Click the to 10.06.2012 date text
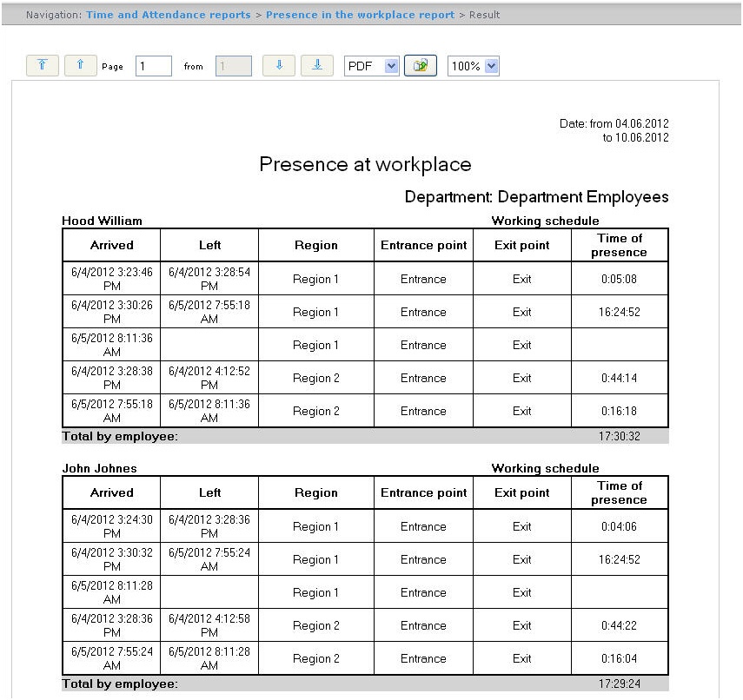743x700 pixels. (635, 137)
